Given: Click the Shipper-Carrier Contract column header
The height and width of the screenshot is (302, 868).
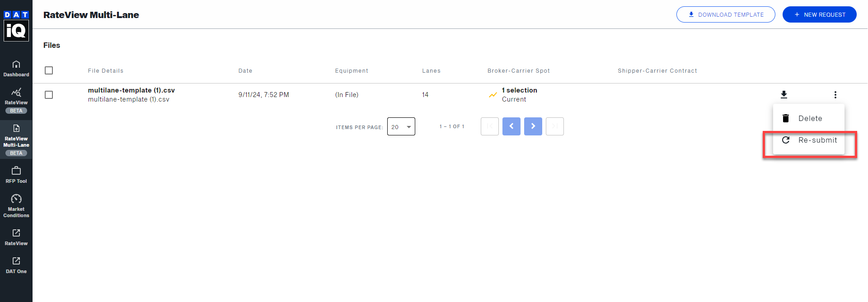Looking at the screenshot, I should coord(657,71).
